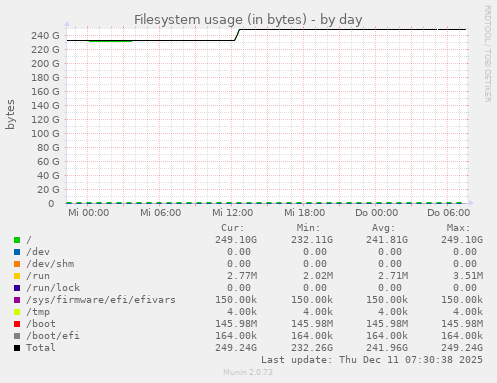Click the '/run/lock' legend label
Image resolution: width=497 pixels, height=383 pixels.
click(x=53, y=288)
